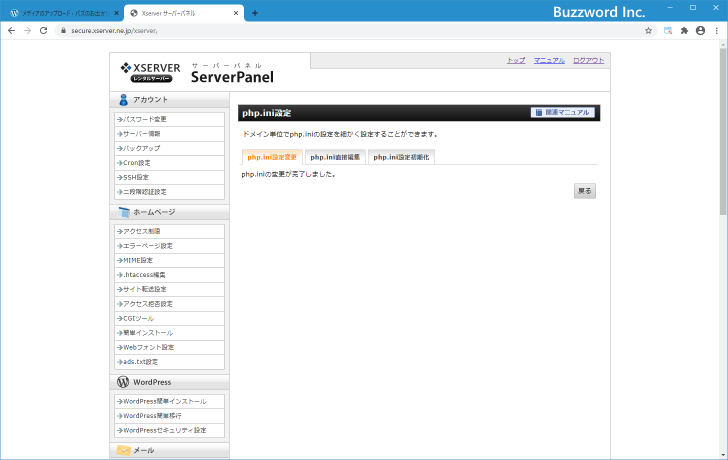The image size is (728, 460).
Task: Open the php.ini設定変更 tab
Action: click(272, 157)
